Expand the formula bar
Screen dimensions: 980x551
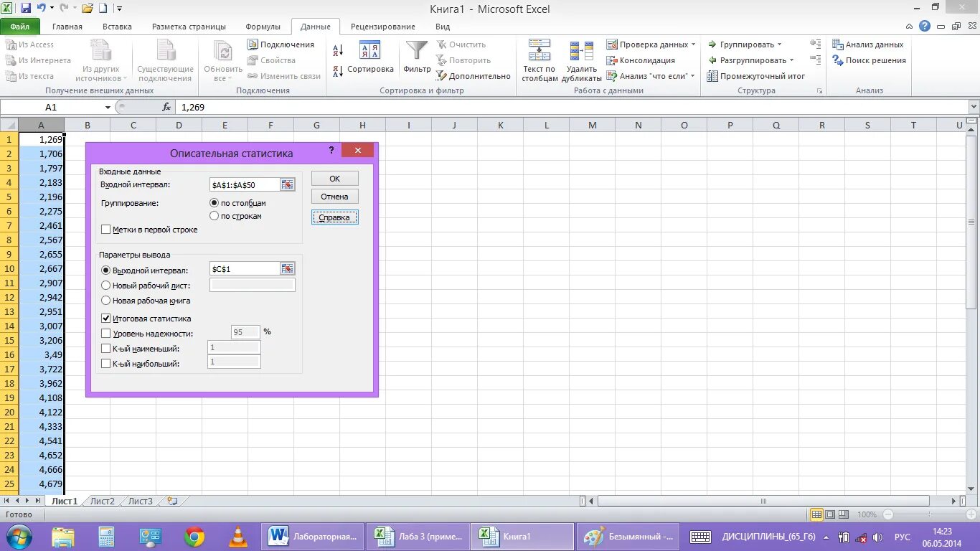(974, 107)
